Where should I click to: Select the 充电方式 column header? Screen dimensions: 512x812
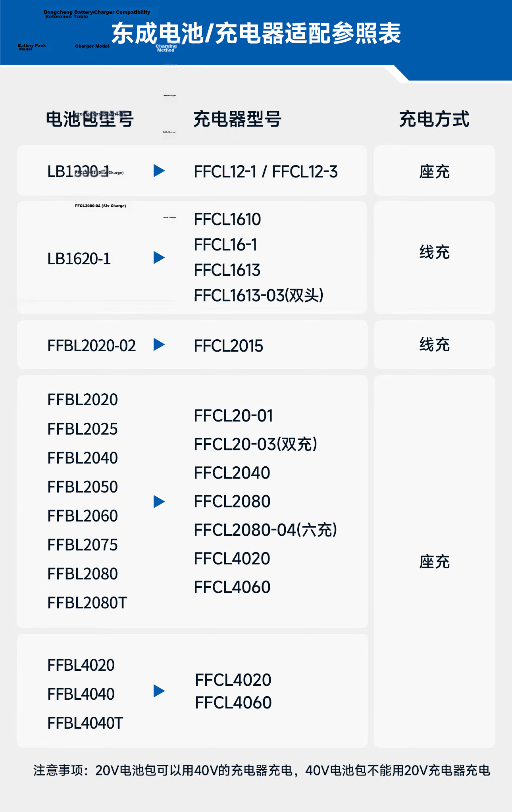pos(434,119)
